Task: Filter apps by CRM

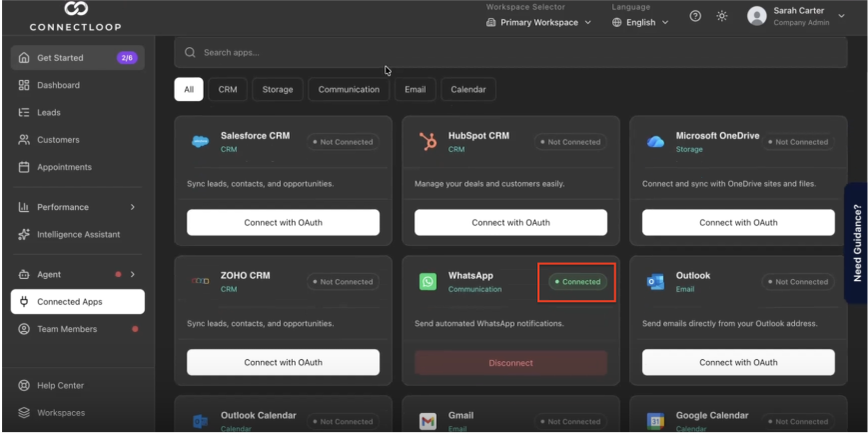Action: coord(228,89)
